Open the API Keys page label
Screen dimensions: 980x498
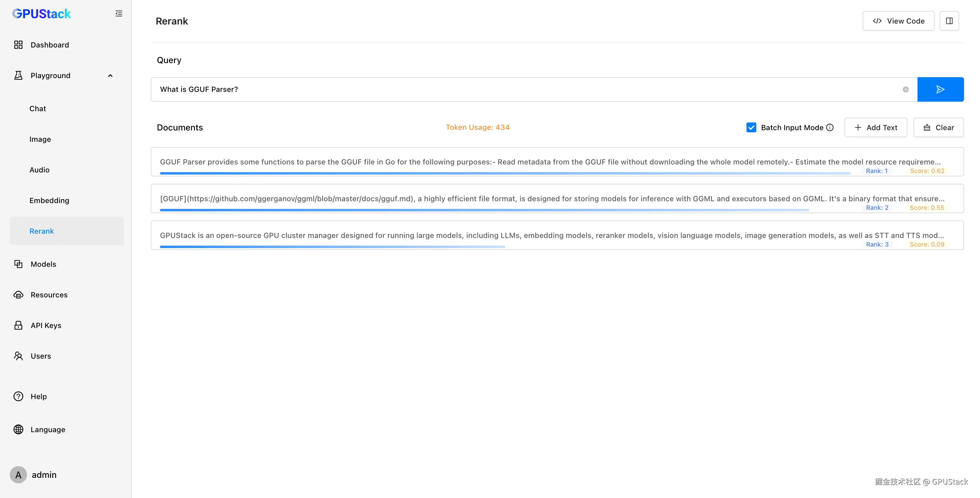46,325
